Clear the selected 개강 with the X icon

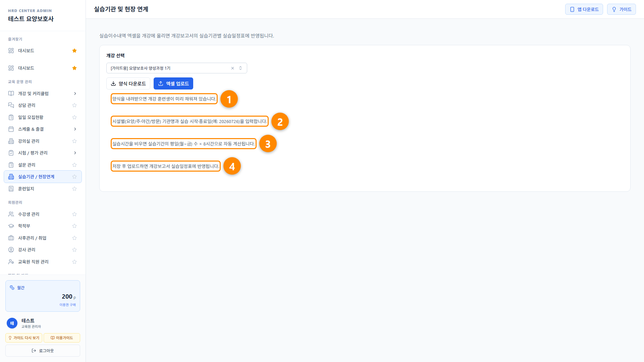(232, 68)
